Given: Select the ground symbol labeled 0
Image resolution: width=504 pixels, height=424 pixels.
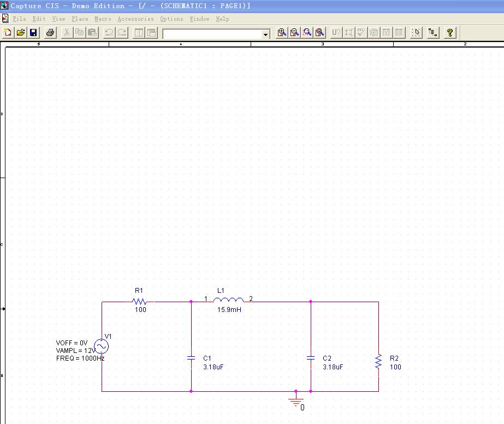Looking at the screenshot, I should tap(296, 402).
